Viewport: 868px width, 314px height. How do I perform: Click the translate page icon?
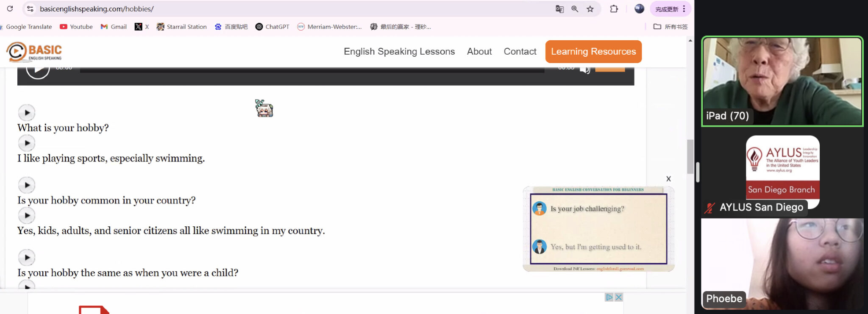[559, 9]
